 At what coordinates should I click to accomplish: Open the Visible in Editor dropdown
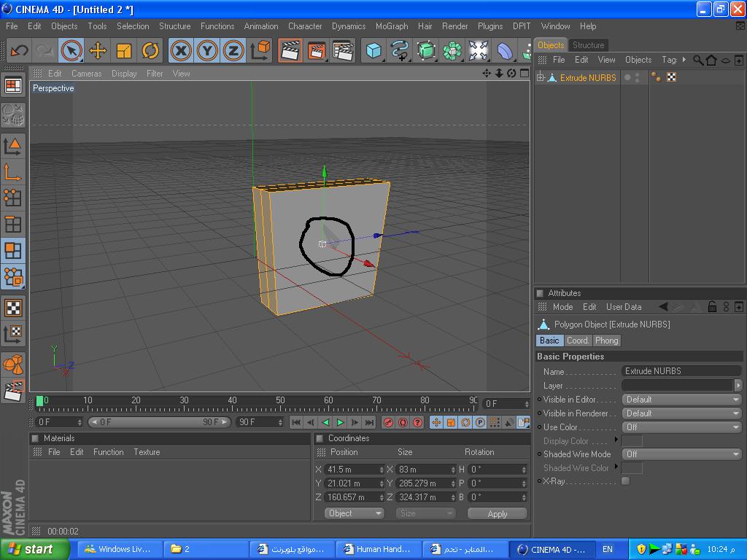click(682, 400)
